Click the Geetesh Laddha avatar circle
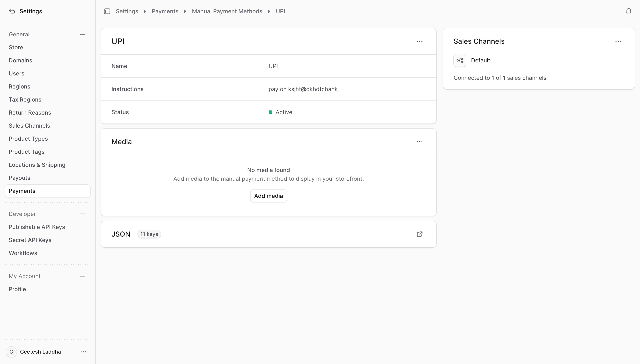Screen dimensions: 640x364 (x=11, y=352)
